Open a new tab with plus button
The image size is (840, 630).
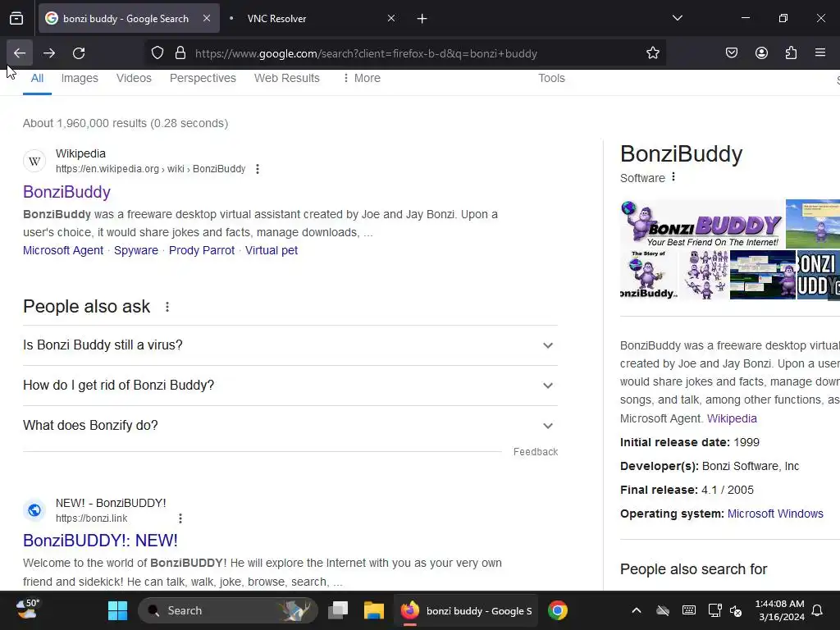pos(422,19)
